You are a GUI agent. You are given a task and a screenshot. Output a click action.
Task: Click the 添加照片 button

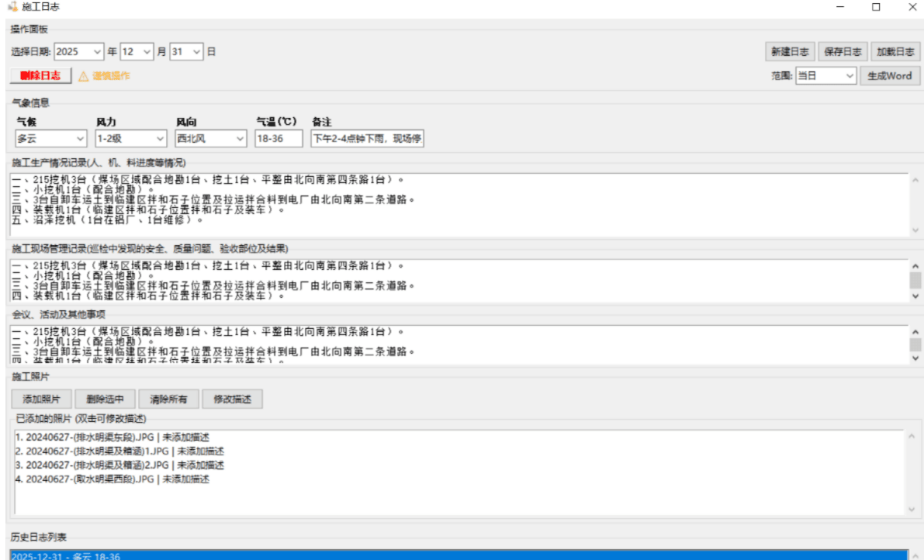41,399
